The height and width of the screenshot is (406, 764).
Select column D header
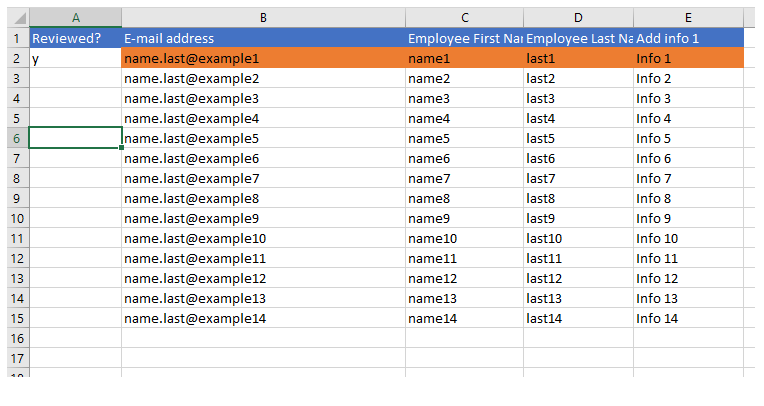[x=578, y=18]
